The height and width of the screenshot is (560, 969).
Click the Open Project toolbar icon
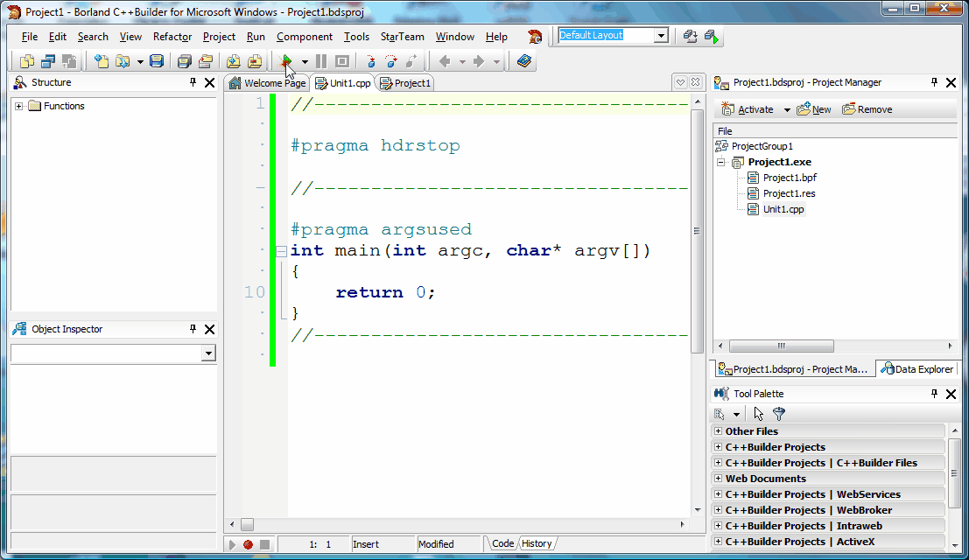coord(206,61)
